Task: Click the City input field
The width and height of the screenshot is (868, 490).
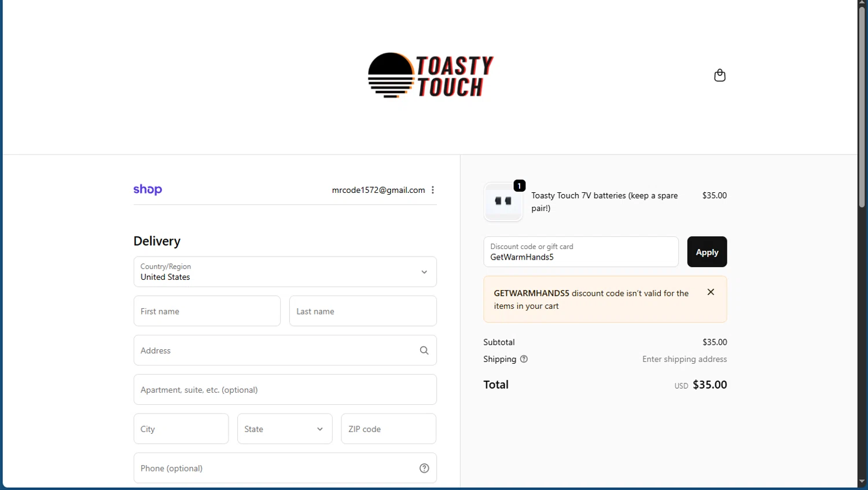Action: pos(181,429)
